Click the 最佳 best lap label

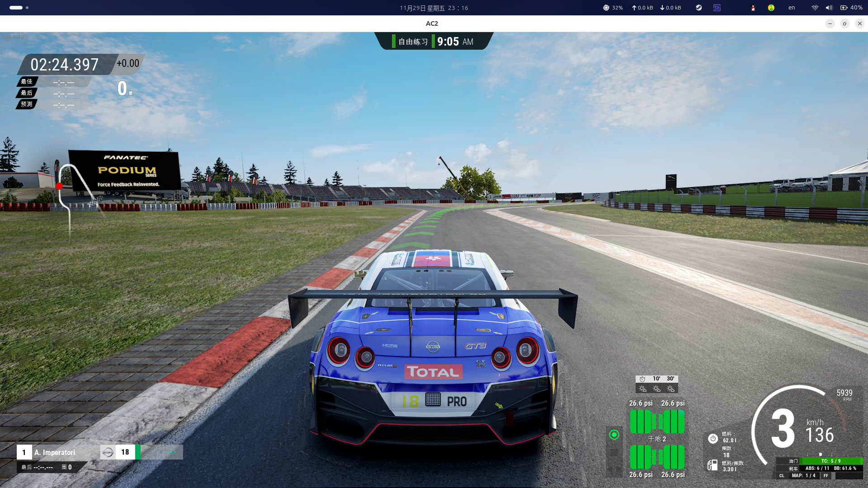tap(27, 81)
